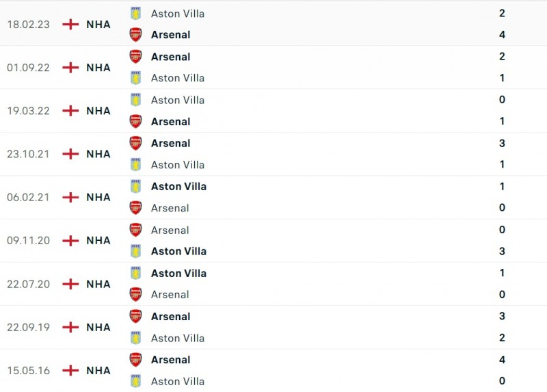
Task: Click the Arsenal crest in the 22.09.19 match
Action: 135,317
